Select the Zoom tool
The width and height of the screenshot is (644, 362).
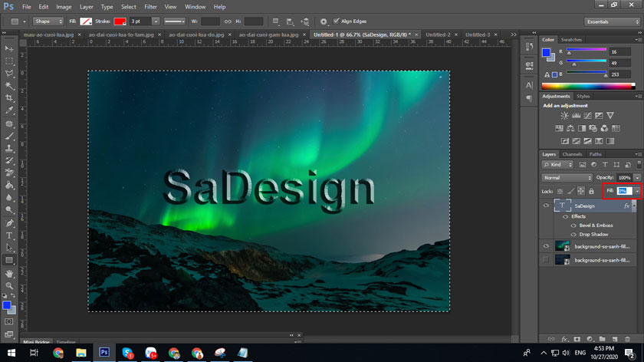[9, 285]
